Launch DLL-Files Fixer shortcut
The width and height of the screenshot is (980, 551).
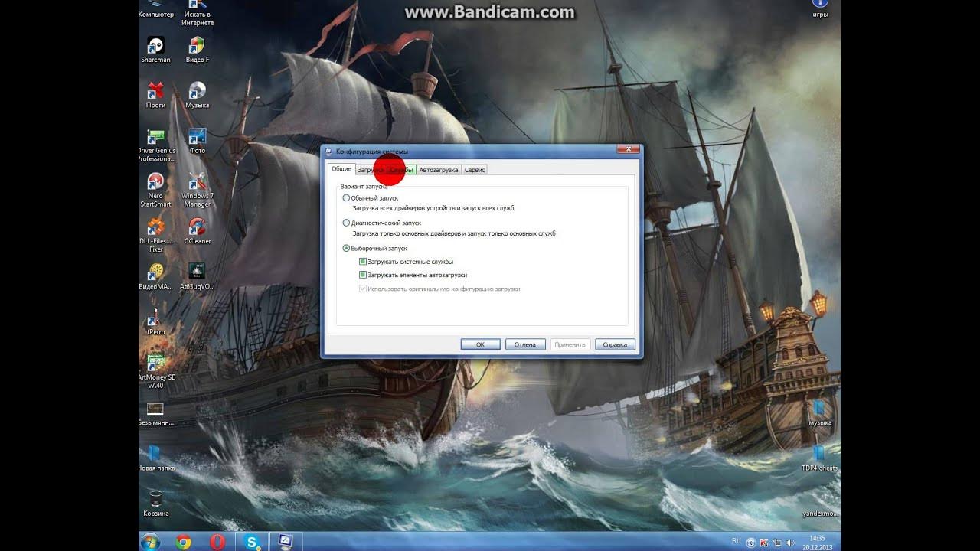point(155,235)
